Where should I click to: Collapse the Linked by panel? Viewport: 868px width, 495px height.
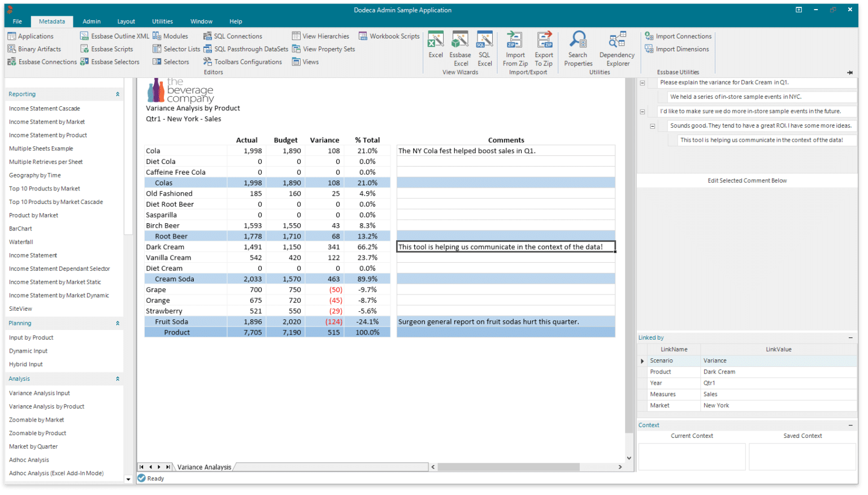[x=850, y=337]
